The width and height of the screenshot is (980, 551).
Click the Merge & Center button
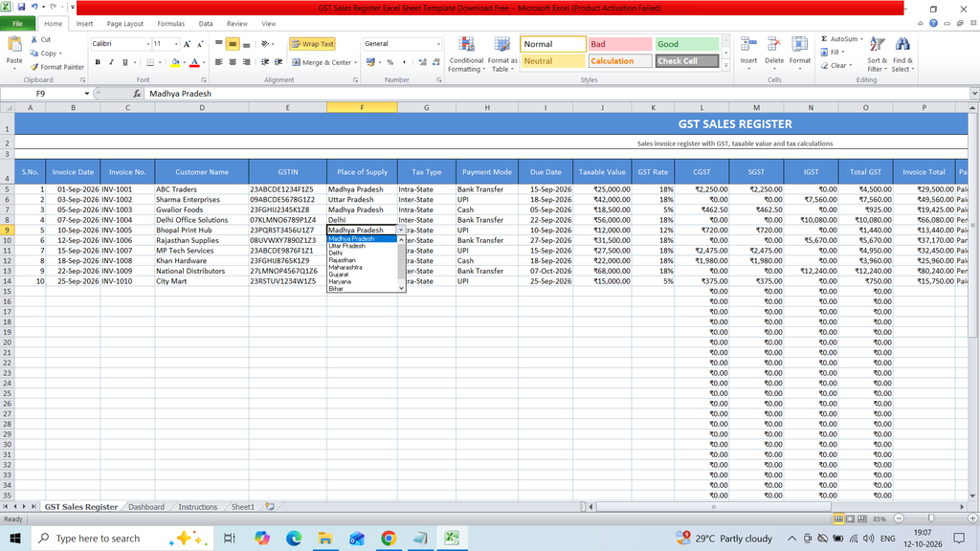pyautogui.click(x=322, y=62)
